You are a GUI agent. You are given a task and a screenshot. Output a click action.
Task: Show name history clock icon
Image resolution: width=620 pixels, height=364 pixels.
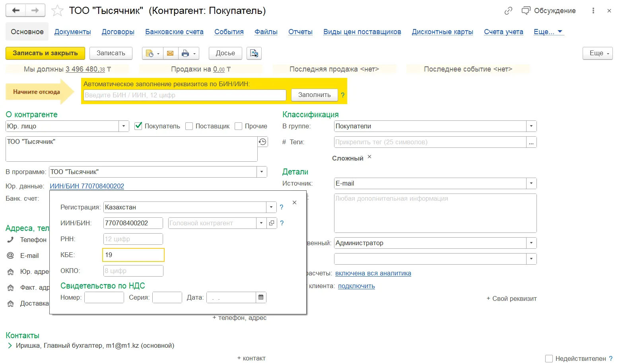pyautogui.click(x=263, y=142)
